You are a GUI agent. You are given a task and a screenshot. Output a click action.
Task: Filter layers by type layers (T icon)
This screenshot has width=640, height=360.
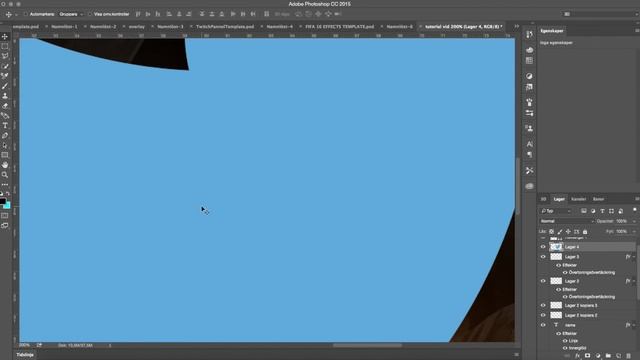click(602, 211)
